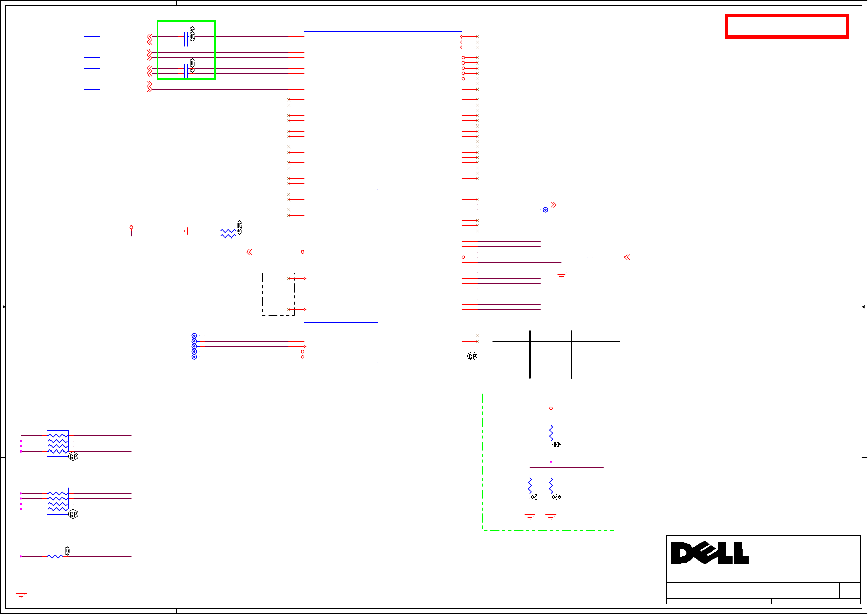
Task: Select the black dashed box left of the IC
Action: tap(278, 294)
